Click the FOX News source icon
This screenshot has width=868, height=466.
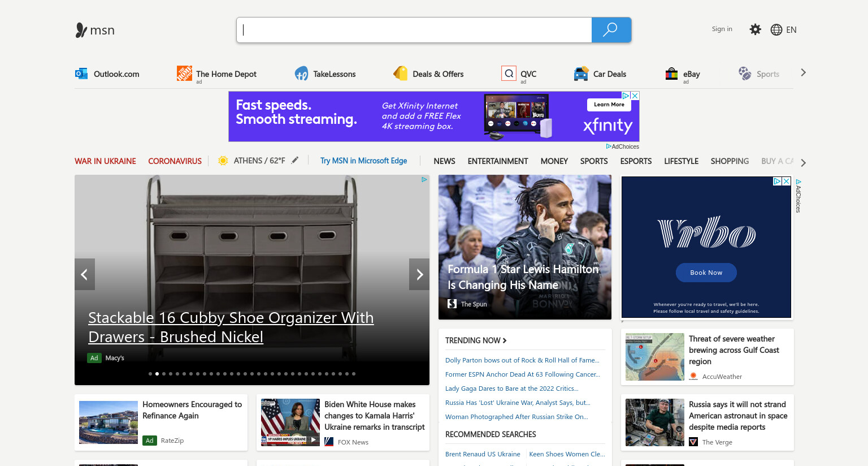pos(329,442)
